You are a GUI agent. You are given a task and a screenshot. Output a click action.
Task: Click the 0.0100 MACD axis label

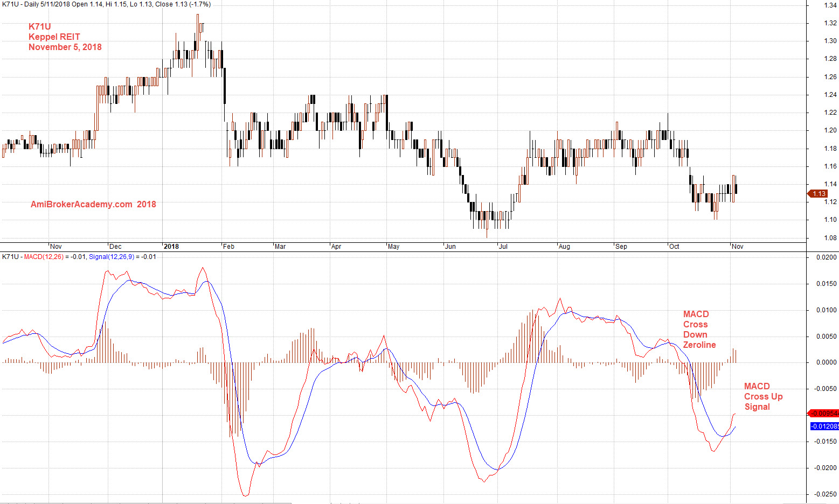tap(827, 310)
